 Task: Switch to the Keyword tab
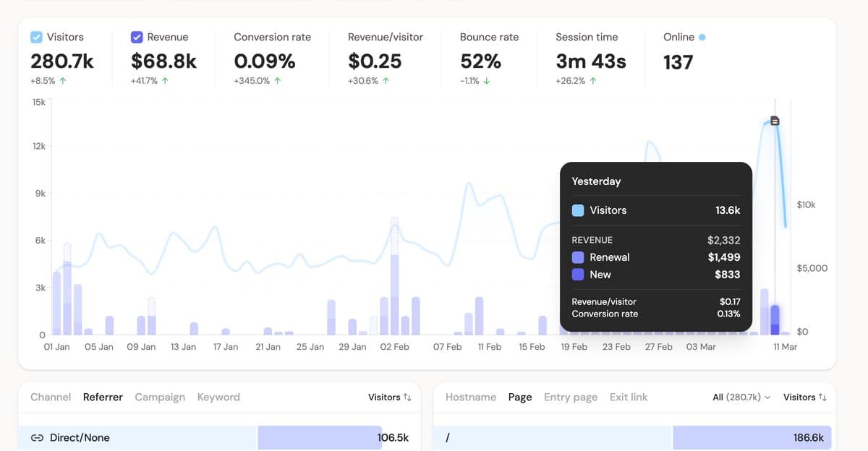point(218,398)
